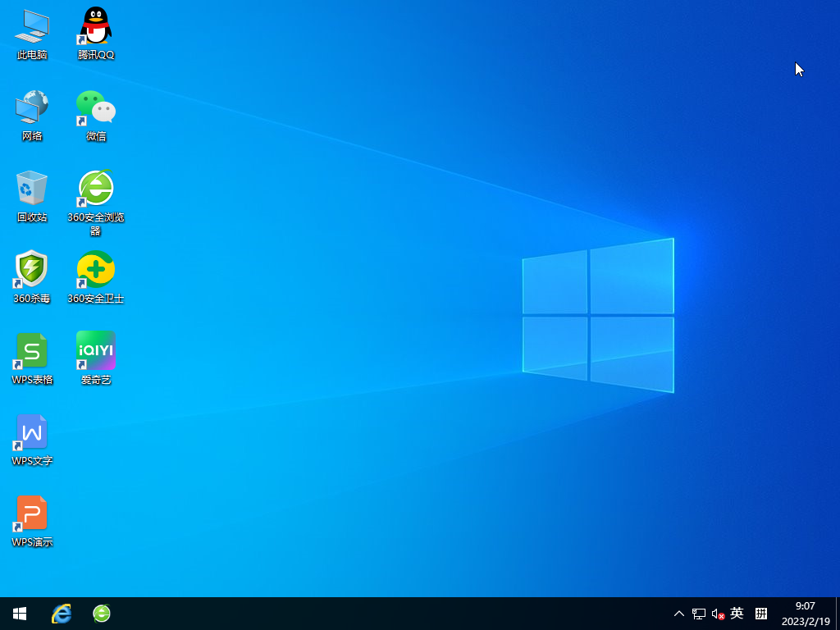
Task: Click the Network (网络) desktop icon
Action: coord(32,107)
